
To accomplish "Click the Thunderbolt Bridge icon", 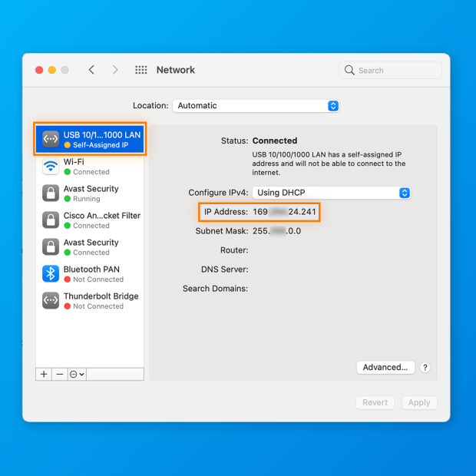I will pyautogui.click(x=51, y=301).
